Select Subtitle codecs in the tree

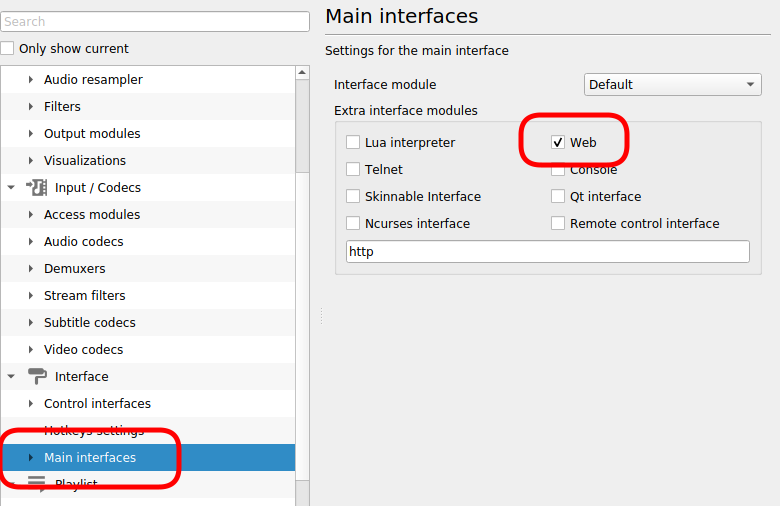89,323
